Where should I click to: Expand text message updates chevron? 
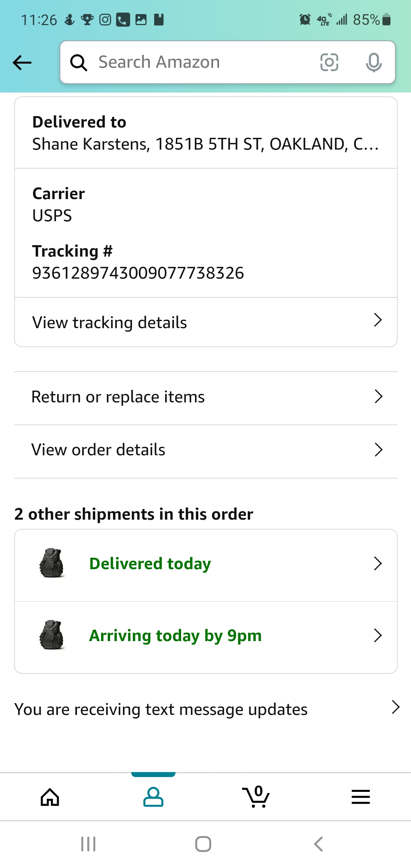pyautogui.click(x=395, y=707)
